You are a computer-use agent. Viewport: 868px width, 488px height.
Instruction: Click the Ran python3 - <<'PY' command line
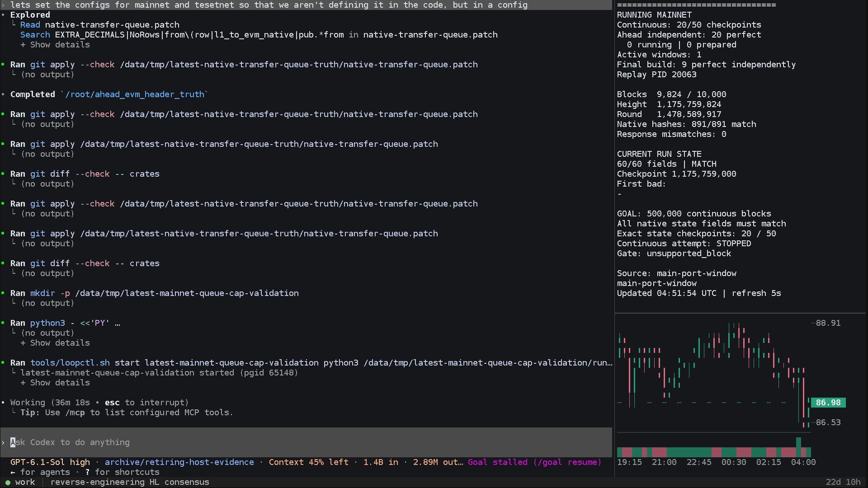(x=65, y=323)
